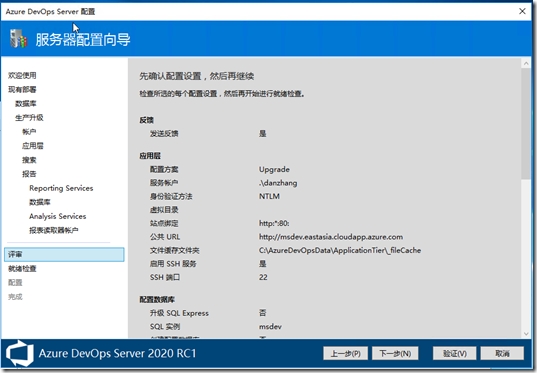Click the server configuration wizard icon
The width and height of the screenshot is (537, 373).
click(x=18, y=38)
